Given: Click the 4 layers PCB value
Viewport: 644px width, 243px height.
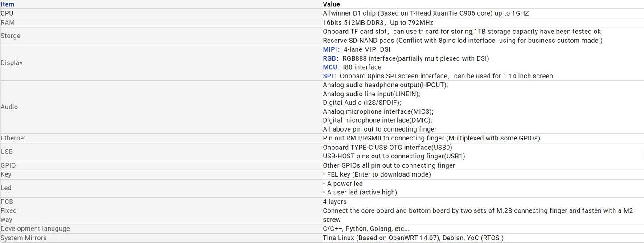Looking at the screenshot, I should click(x=335, y=202).
